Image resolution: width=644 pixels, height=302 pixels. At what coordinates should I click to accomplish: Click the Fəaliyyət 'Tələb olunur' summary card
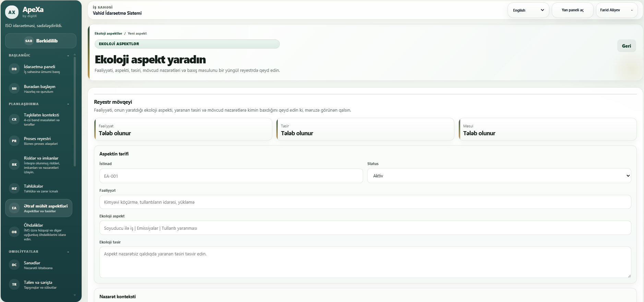click(183, 129)
